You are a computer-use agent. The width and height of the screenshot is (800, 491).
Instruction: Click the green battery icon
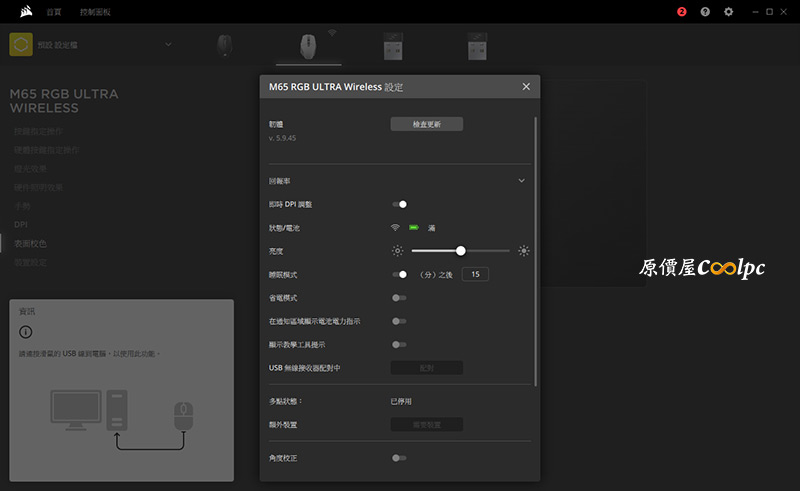[414, 228]
